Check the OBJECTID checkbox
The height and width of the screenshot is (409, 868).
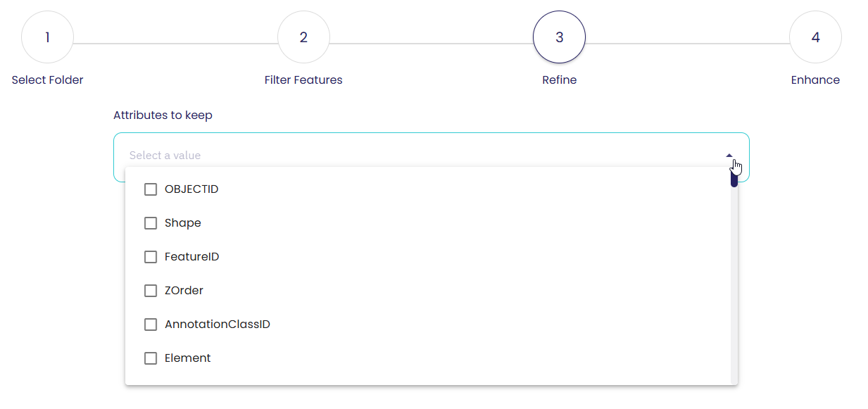[151, 189]
